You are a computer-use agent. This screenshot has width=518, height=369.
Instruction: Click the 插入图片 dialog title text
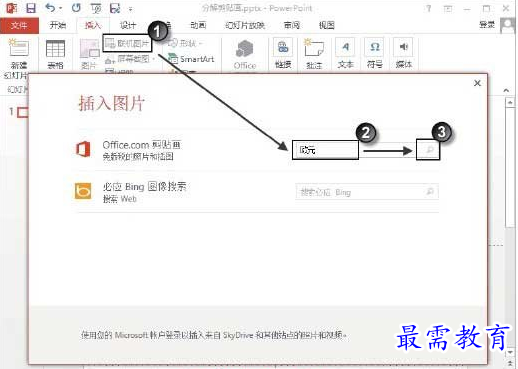pos(112,103)
